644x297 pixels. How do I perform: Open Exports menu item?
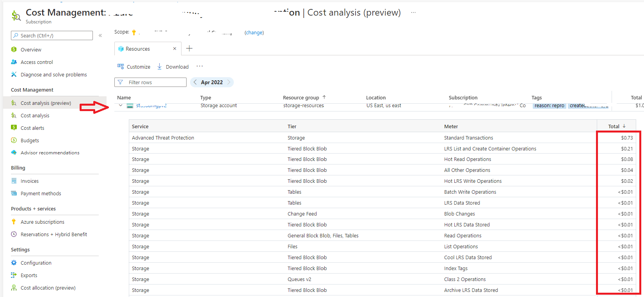[x=29, y=275]
